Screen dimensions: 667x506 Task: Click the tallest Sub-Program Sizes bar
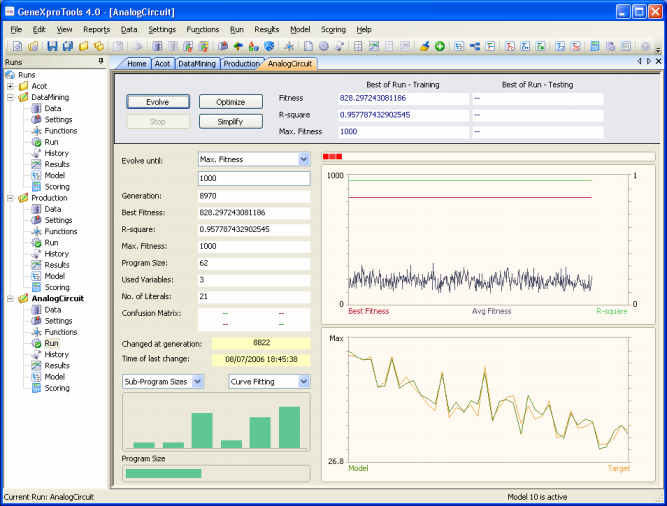(x=289, y=427)
